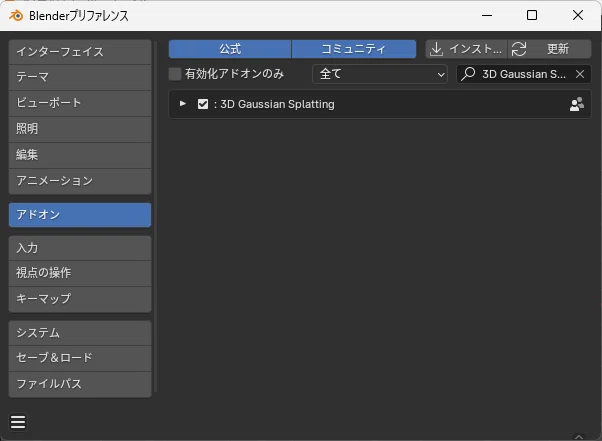
Task: Close the Blender preferences window
Action: (577, 15)
